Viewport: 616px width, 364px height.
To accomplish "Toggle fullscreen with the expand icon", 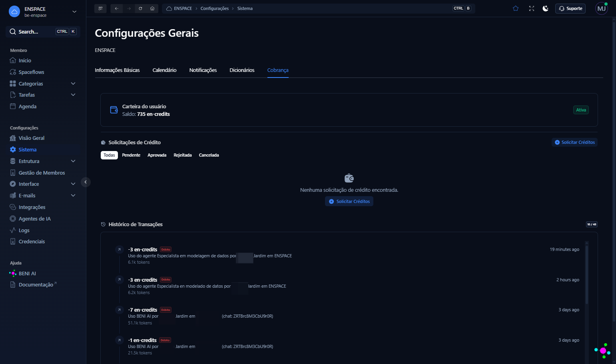I will point(532,8).
